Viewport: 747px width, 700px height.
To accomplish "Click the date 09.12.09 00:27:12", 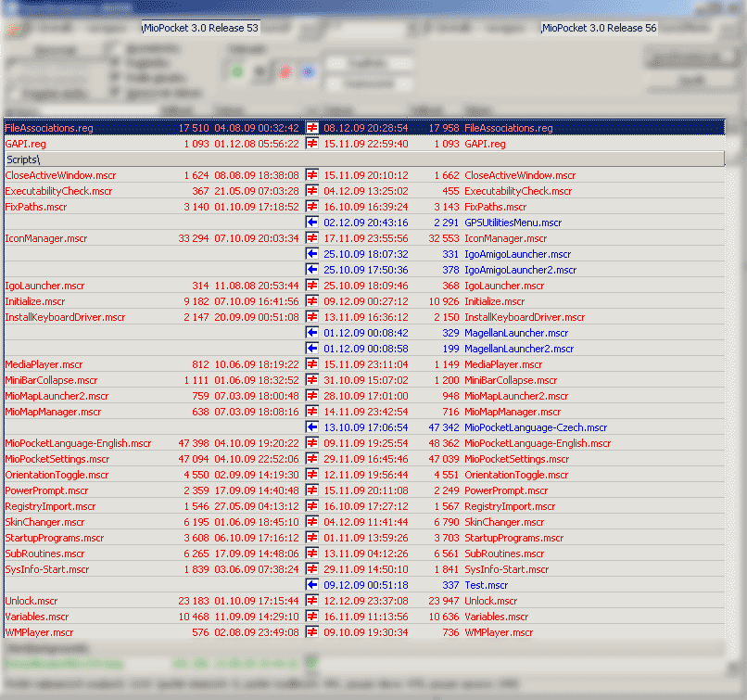I will [x=366, y=301].
